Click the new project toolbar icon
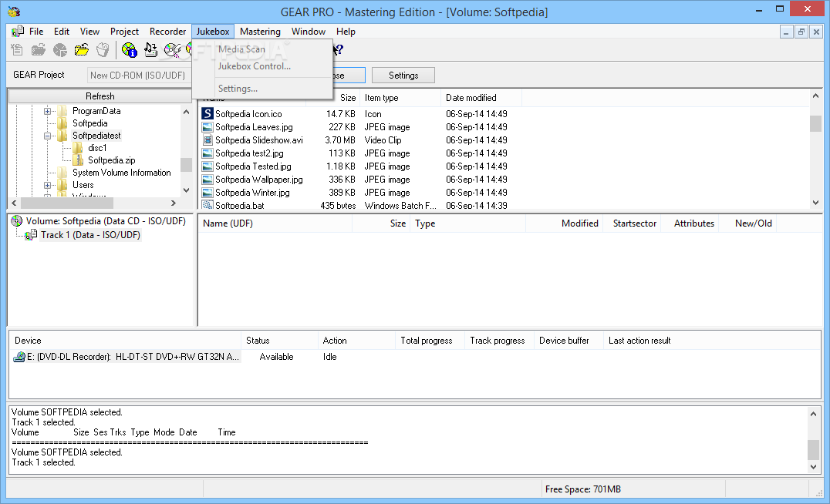 [x=17, y=50]
